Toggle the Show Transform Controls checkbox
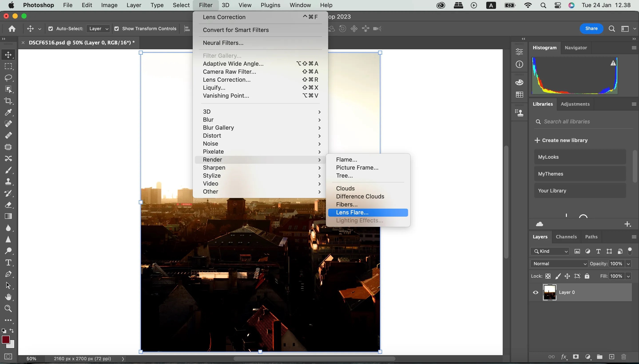 (x=116, y=28)
